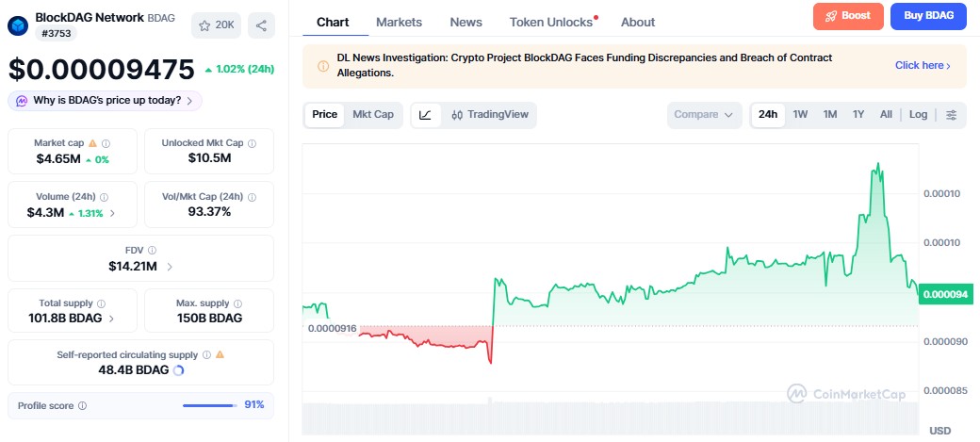Open the Chart tab

[x=333, y=23]
